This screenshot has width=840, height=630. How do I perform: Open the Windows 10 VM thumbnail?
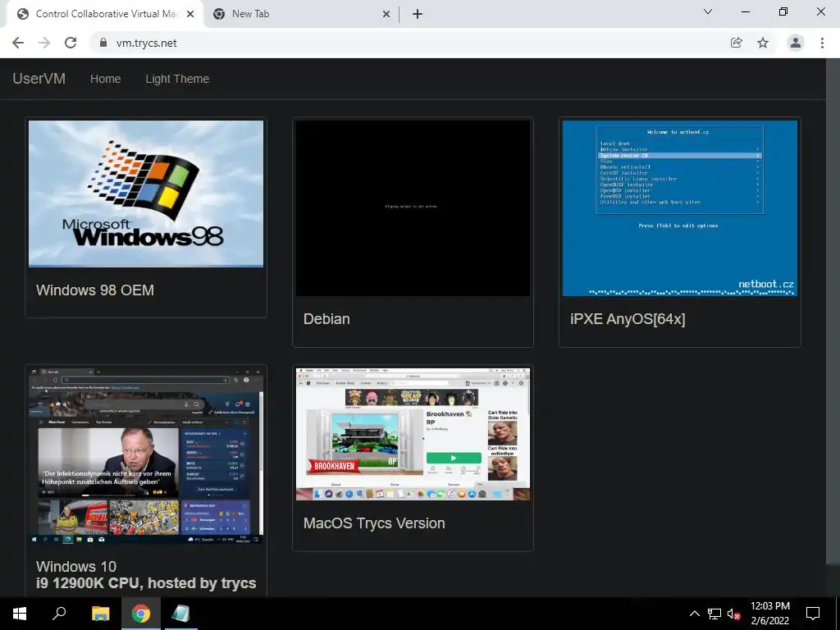coord(146,455)
